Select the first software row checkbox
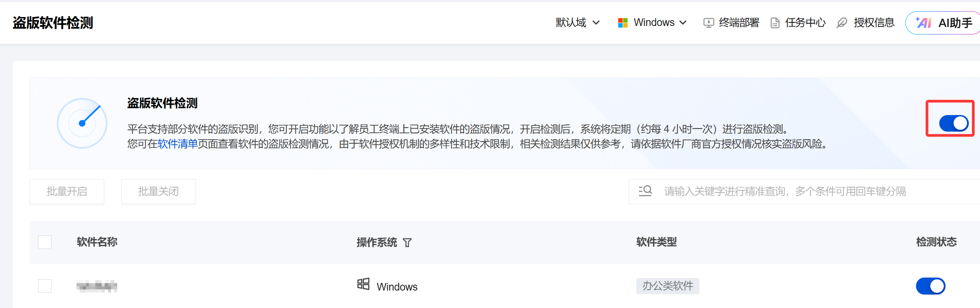Image resolution: width=980 pixels, height=308 pixels. pos(45,286)
